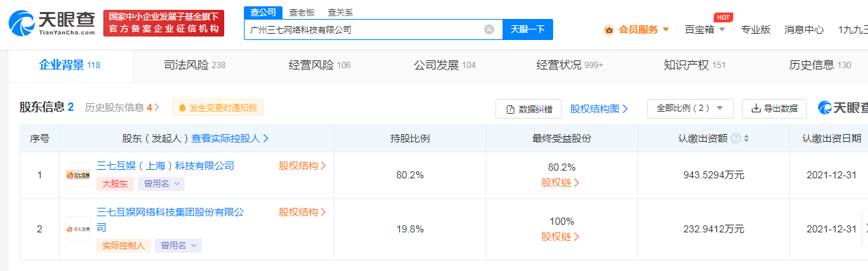Screen dimensions: 868x271
Task: Open 消息中心 link
Action: point(804,29)
